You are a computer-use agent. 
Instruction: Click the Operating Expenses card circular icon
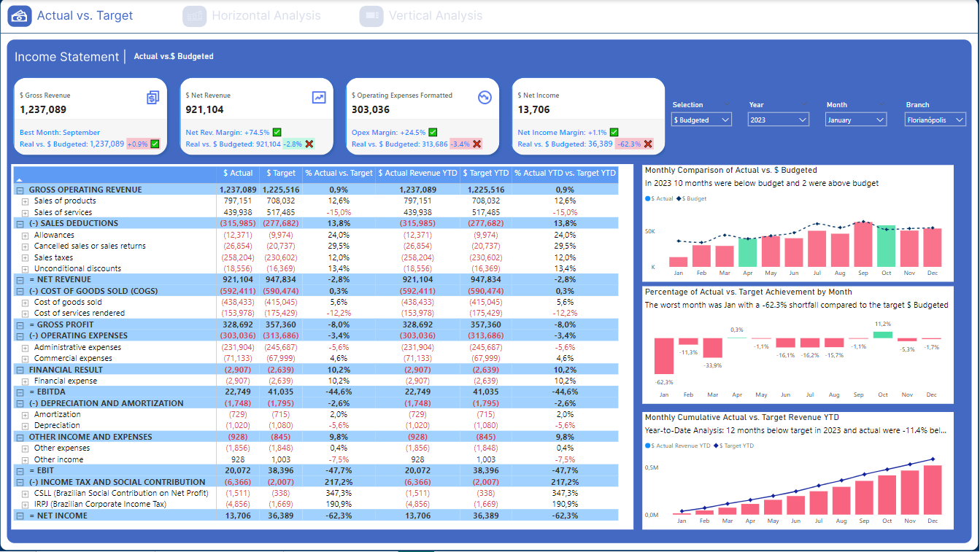click(x=485, y=97)
